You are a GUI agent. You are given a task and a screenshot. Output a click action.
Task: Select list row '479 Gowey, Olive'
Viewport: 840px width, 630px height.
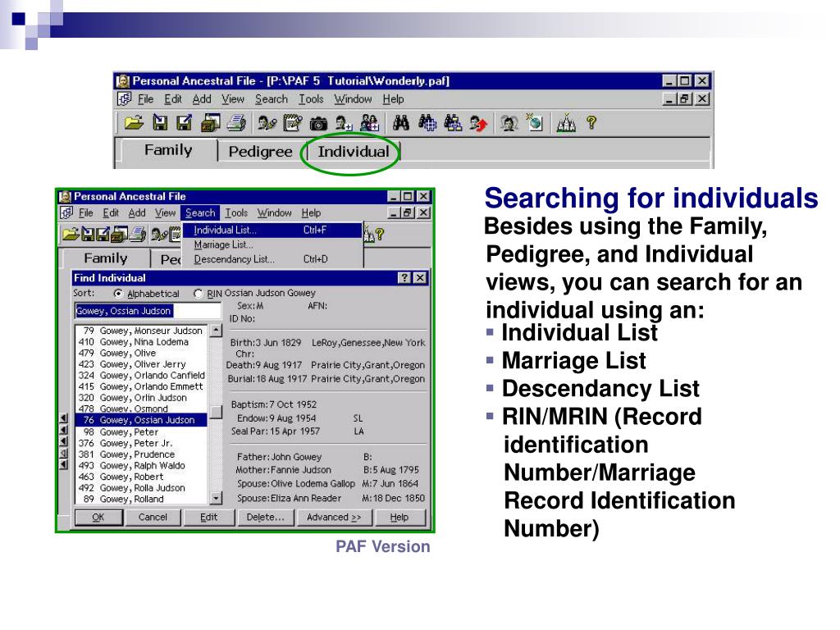coord(141,353)
